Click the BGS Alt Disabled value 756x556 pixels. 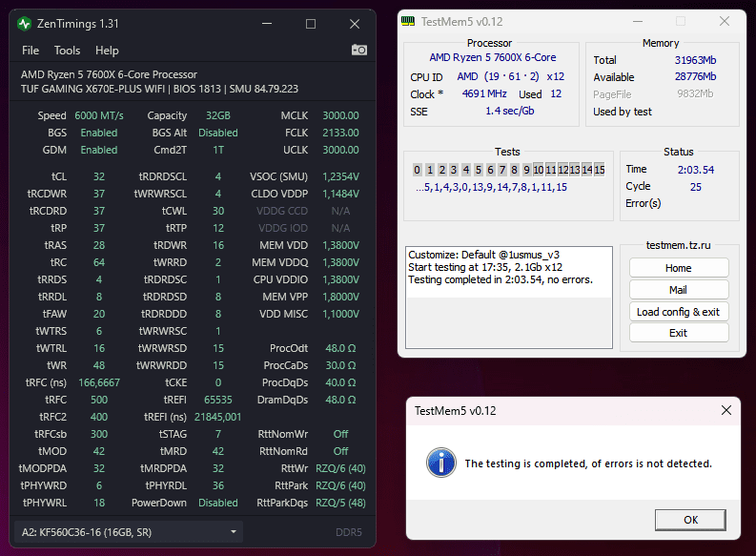pyautogui.click(x=218, y=133)
